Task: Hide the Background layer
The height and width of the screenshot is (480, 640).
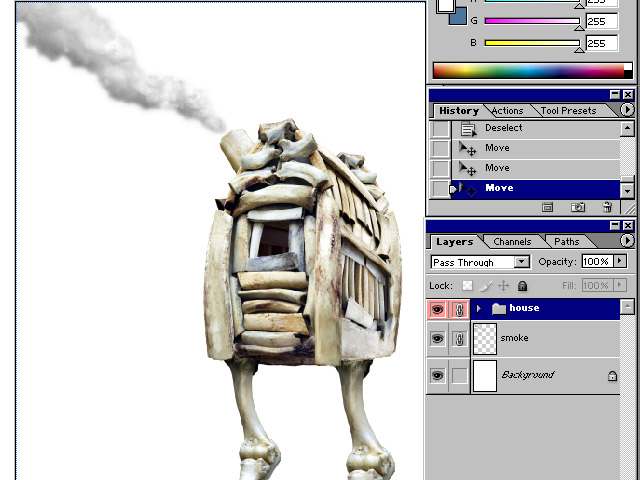Action: (437, 376)
